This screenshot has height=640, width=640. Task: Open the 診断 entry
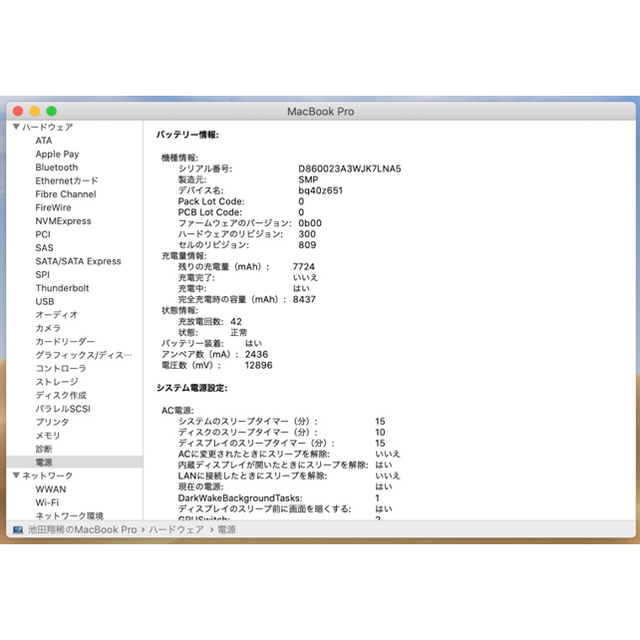point(44,449)
